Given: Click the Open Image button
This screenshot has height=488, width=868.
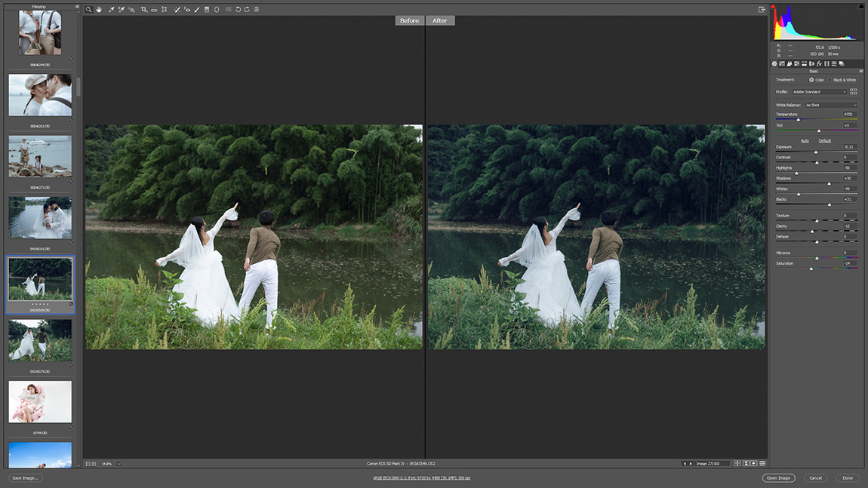Looking at the screenshot, I should pyautogui.click(x=778, y=477).
